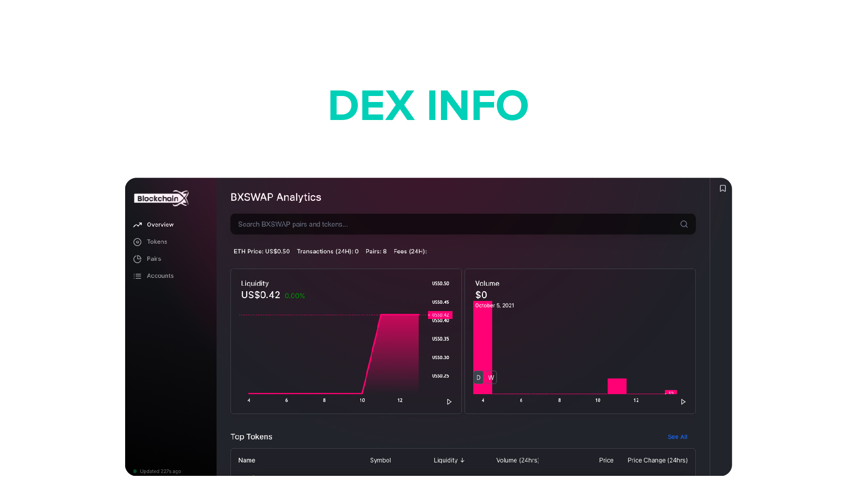Sort tokens by Volume (24hrs) column
Viewport: 857px width, 504px height.
pos(517,460)
